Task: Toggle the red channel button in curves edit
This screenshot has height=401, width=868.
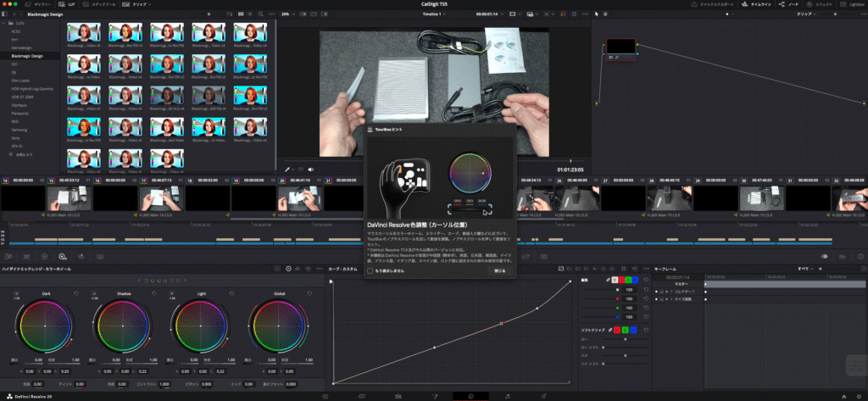Action: tap(623, 279)
